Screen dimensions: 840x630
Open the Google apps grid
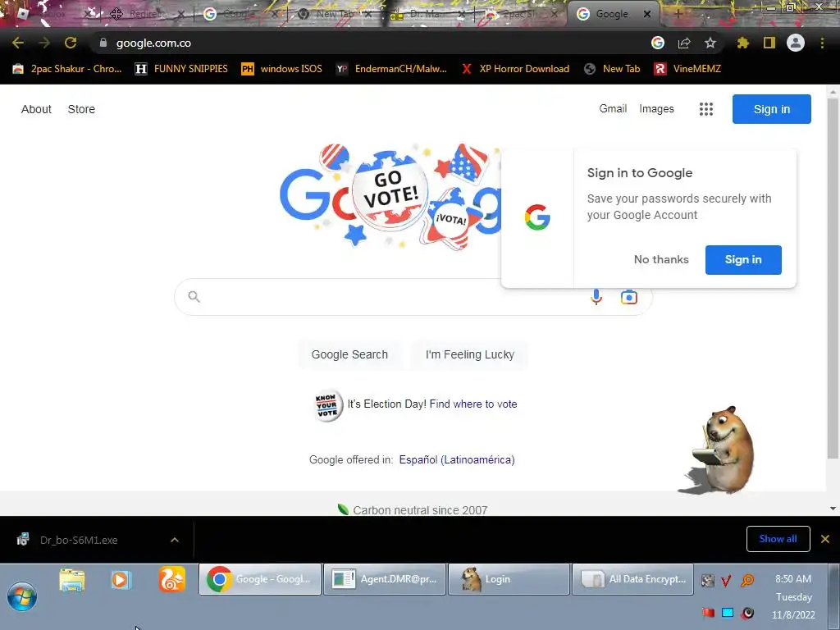coord(706,109)
